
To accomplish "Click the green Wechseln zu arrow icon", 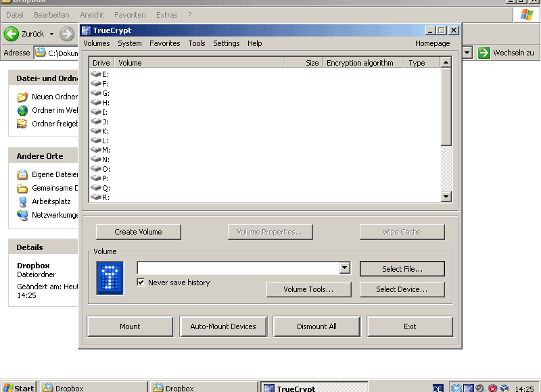I will pyautogui.click(x=484, y=53).
